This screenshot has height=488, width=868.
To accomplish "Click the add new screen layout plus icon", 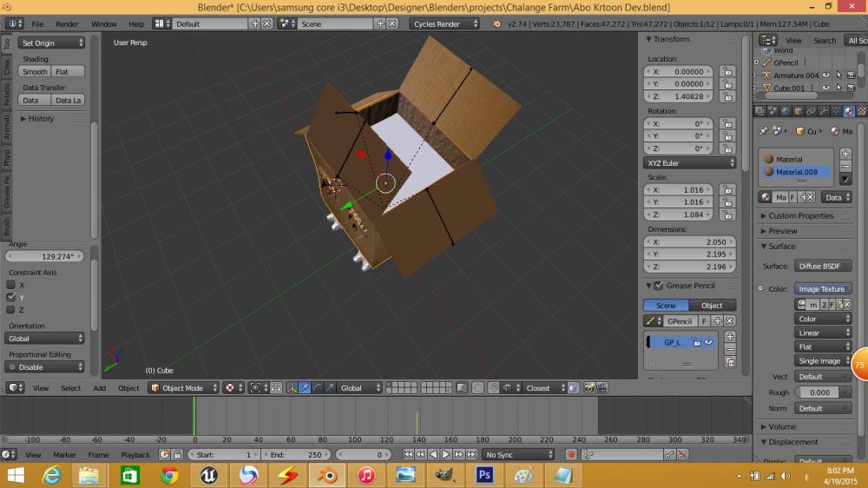I will tap(255, 24).
